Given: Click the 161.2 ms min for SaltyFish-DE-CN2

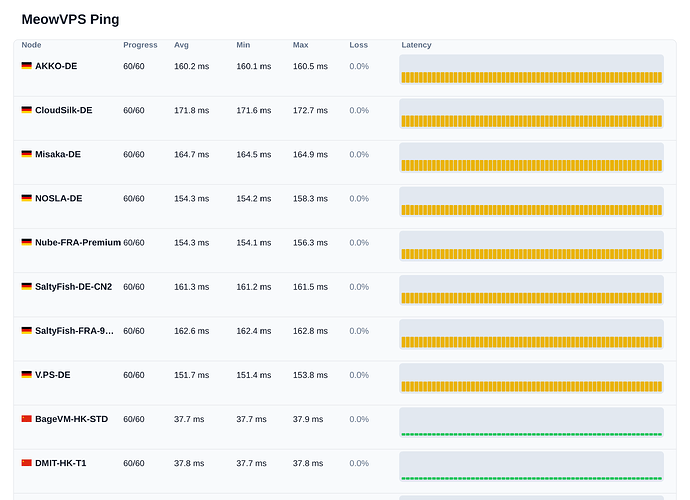Looking at the screenshot, I should (253, 287).
